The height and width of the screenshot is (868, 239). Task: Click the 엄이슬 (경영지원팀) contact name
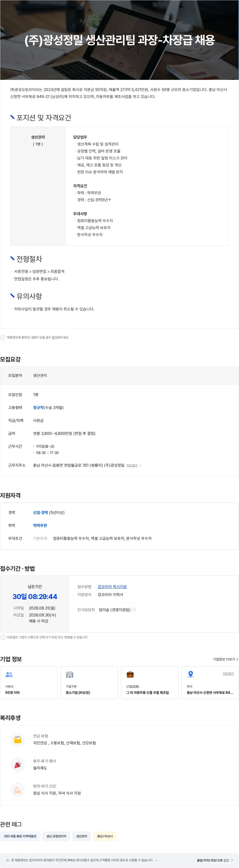tap(115, 610)
